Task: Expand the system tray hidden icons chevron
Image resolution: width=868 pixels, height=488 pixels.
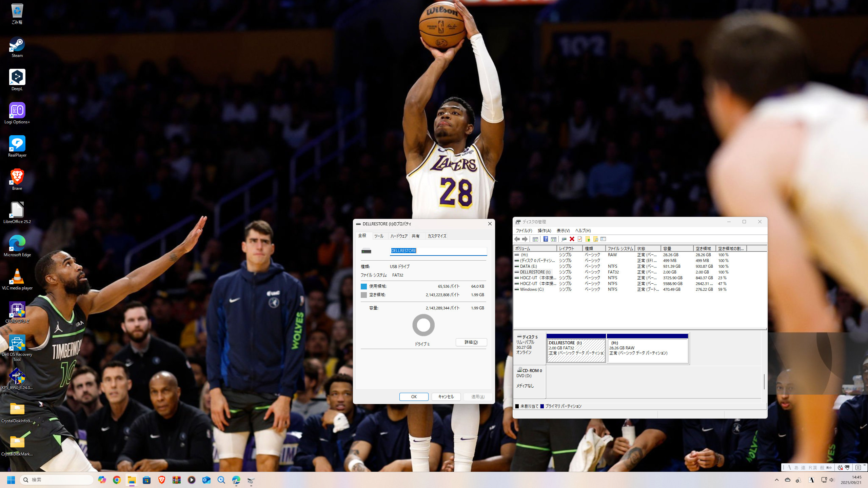Action: (x=777, y=480)
